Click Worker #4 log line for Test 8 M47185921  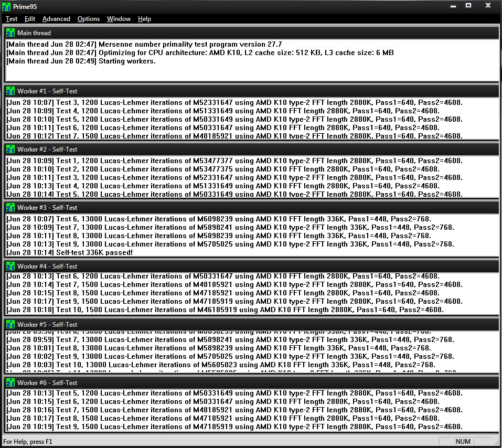pos(223,293)
